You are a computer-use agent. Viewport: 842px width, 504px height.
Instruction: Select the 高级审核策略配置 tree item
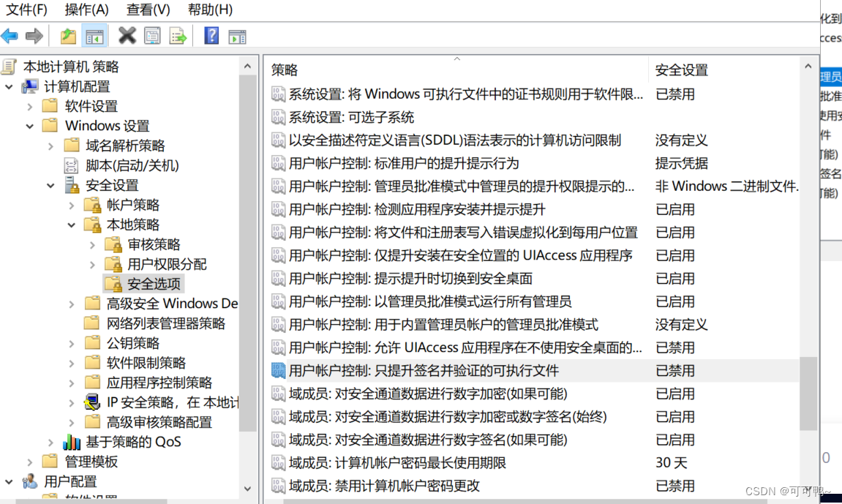coord(159,422)
